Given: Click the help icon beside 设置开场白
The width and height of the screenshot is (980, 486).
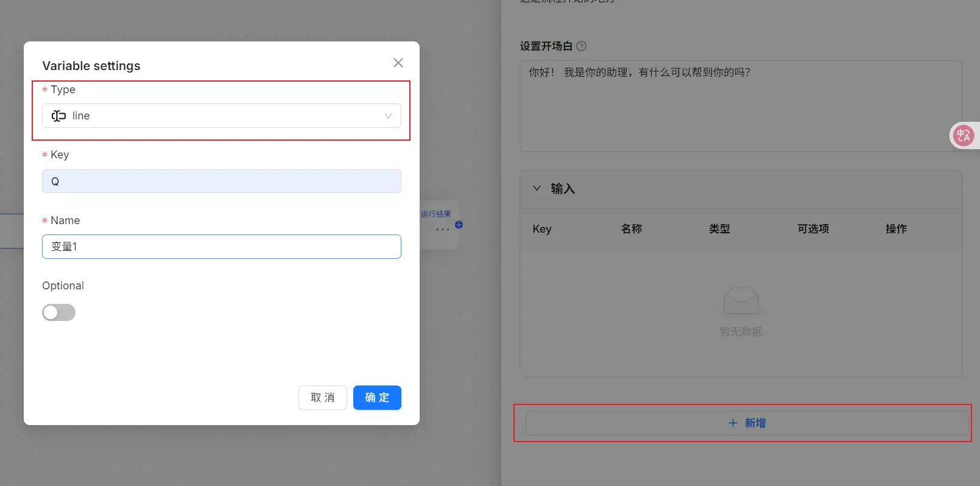Looking at the screenshot, I should click(x=582, y=46).
